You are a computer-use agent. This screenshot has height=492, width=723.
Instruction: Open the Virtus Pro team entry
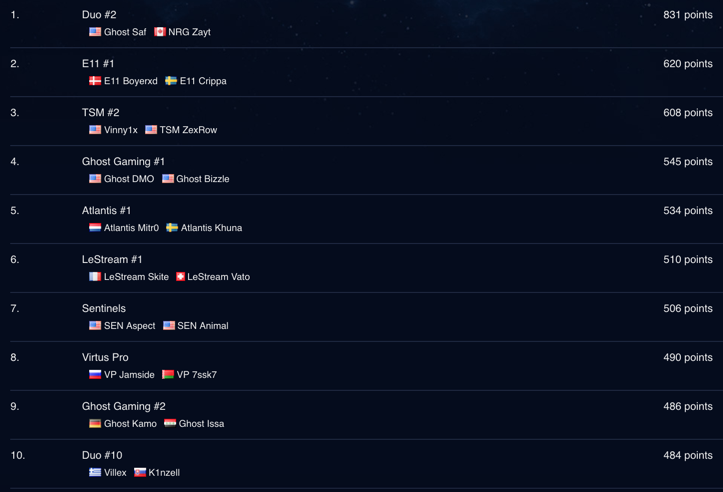[105, 357]
